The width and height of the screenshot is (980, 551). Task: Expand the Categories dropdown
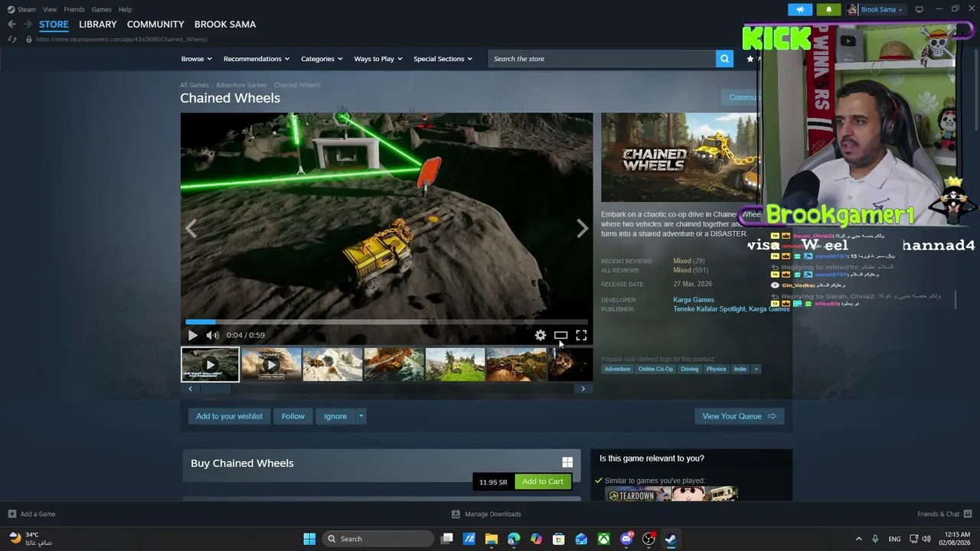(x=322, y=59)
